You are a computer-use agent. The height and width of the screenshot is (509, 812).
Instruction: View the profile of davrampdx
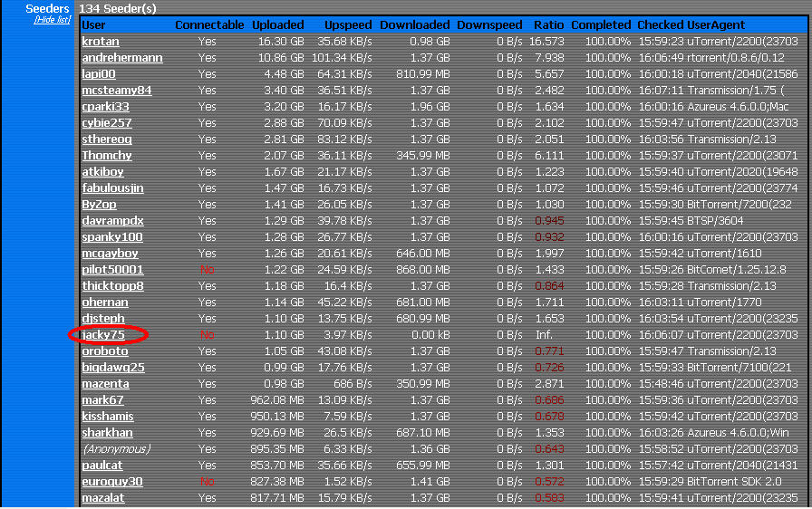(113, 221)
